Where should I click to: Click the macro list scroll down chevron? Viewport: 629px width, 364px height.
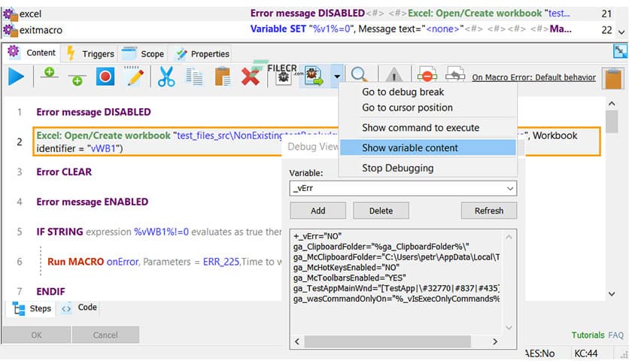click(621, 32)
